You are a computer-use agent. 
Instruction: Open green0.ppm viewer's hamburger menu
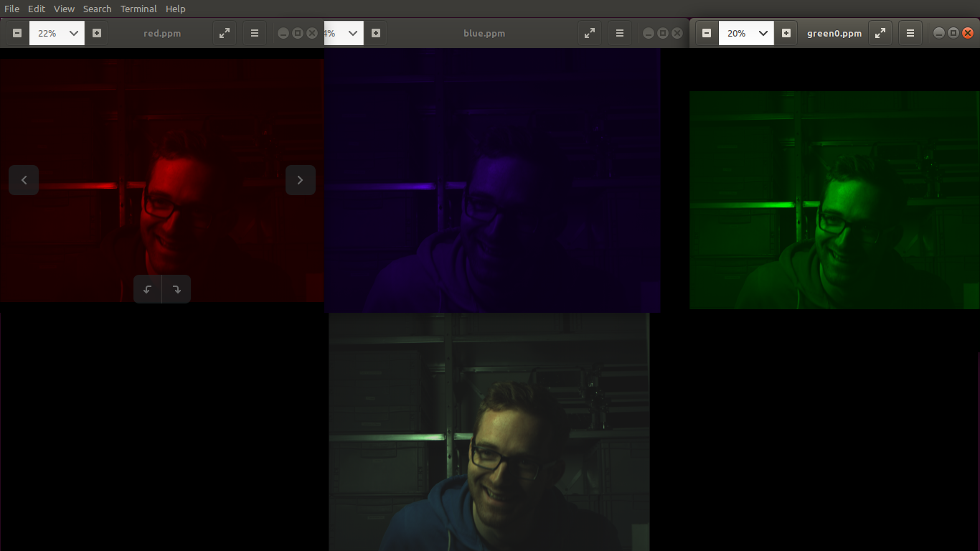coord(910,32)
